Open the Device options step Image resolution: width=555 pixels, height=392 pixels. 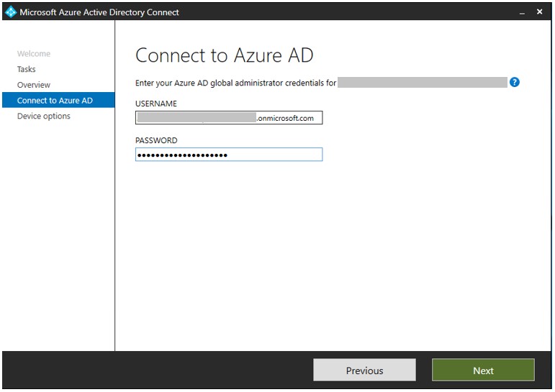[x=43, y=116]
